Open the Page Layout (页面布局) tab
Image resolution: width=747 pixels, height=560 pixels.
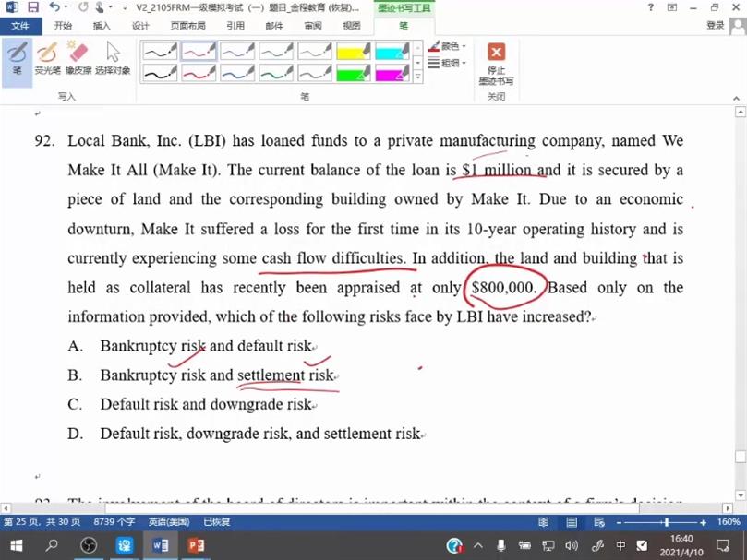pos(187,26)
